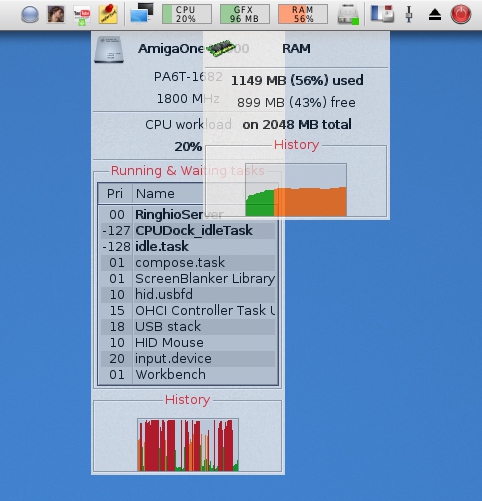Click the GFX 96 MB docky
Image resolution: width=482 pixels, height=501 pixels.
245,14
